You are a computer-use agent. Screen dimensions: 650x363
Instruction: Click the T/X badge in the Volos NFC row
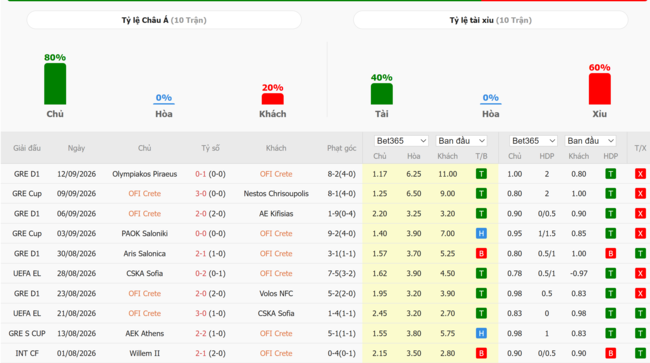click(x=640, y=293)
